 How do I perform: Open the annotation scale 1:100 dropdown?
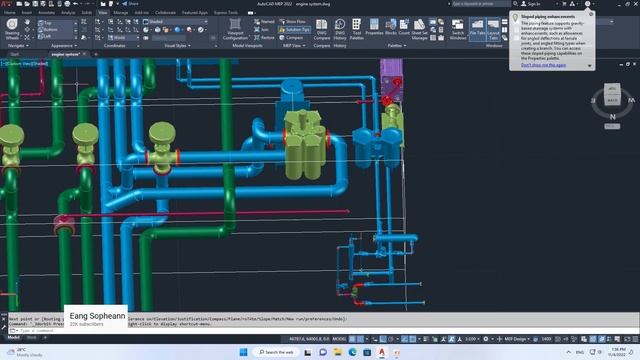(472, 339)
